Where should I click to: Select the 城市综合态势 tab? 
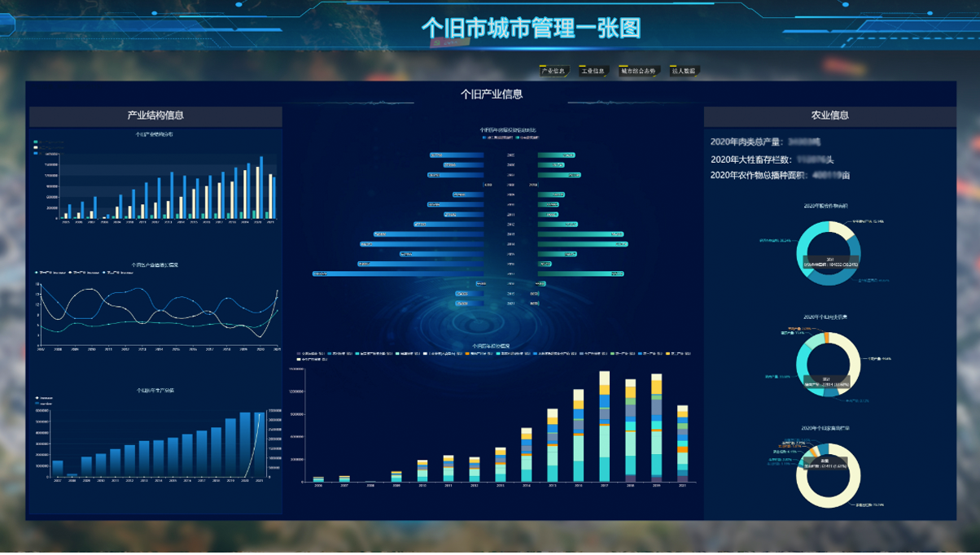pyautogui.click(x=638, y=72)
